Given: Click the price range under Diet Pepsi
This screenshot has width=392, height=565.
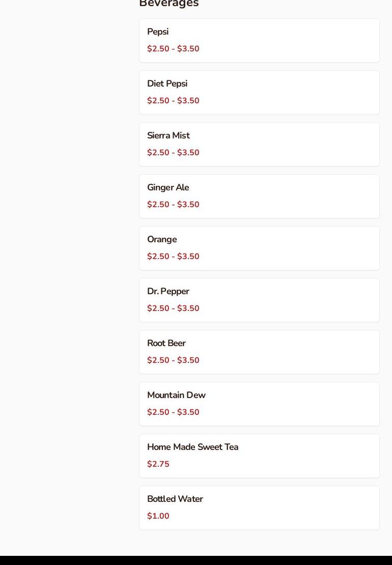Looking at the screenshot, I should click(x=173, y=101).
